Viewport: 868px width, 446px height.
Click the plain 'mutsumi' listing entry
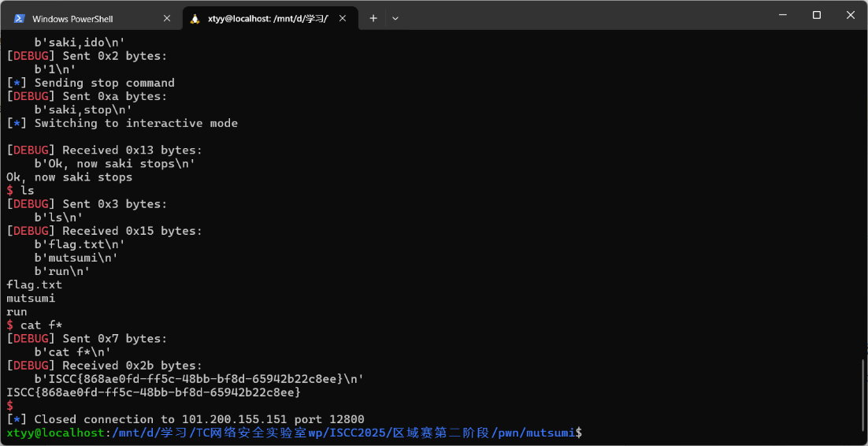coord(31,298)
